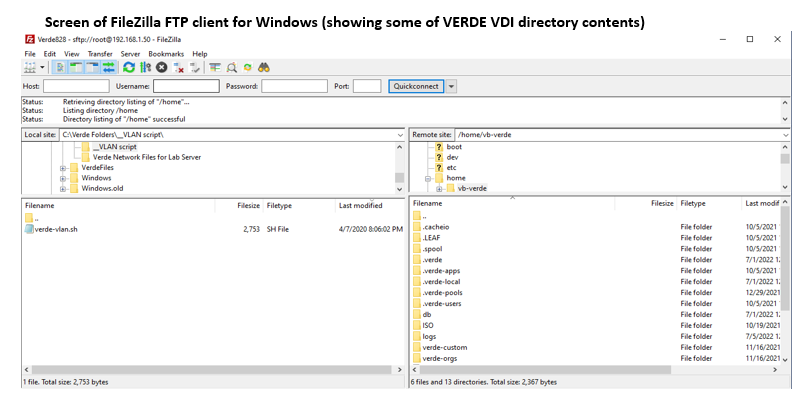Screen dimensions: 810x404
Task: Cancel the current operation icon
Action: [162, 67]
